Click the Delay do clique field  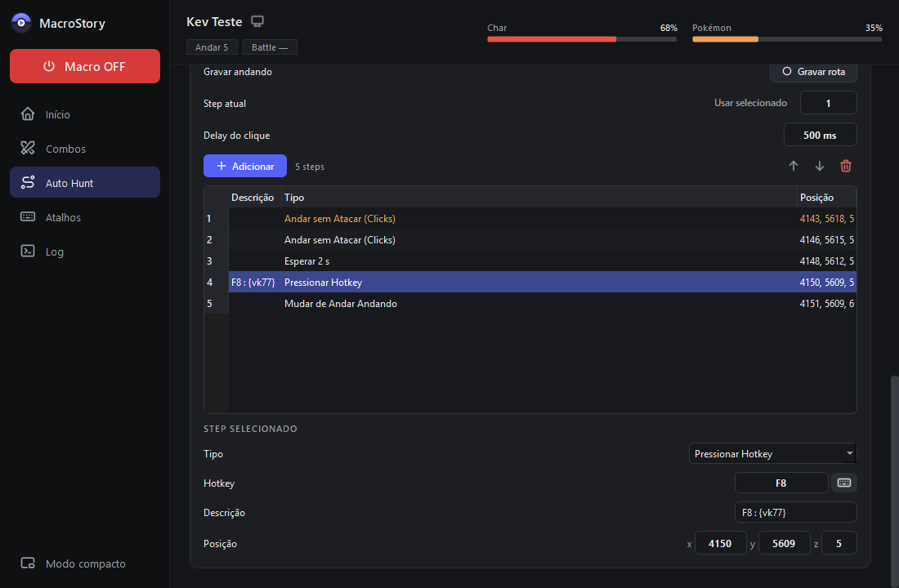820,136
